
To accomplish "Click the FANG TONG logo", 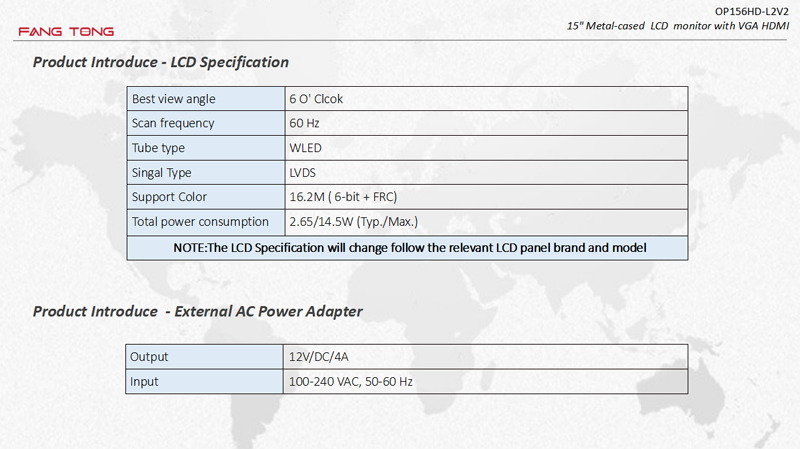I will [66, 32].
